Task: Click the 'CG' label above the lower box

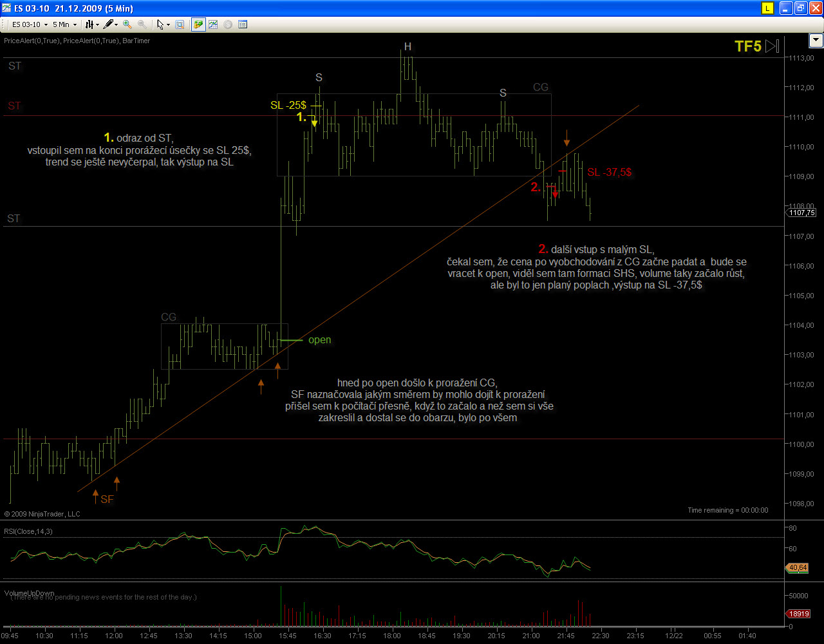Action: pyautogui.click(x=169, y=317)
